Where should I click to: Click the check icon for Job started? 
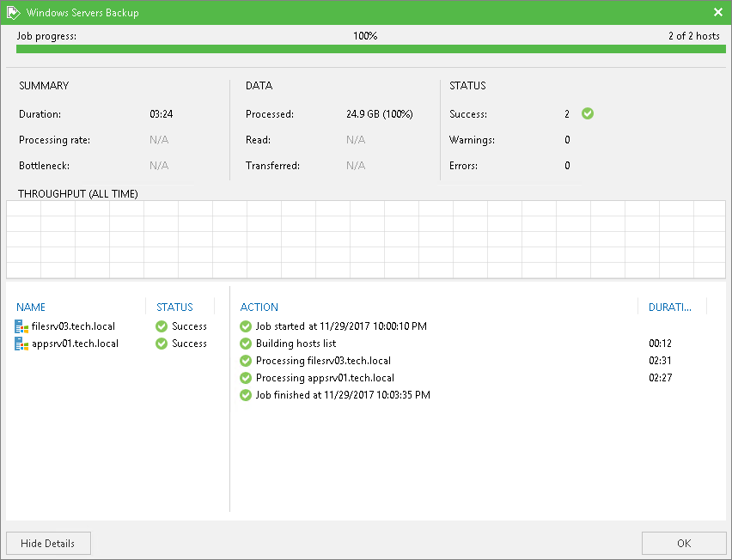(246, 326)
